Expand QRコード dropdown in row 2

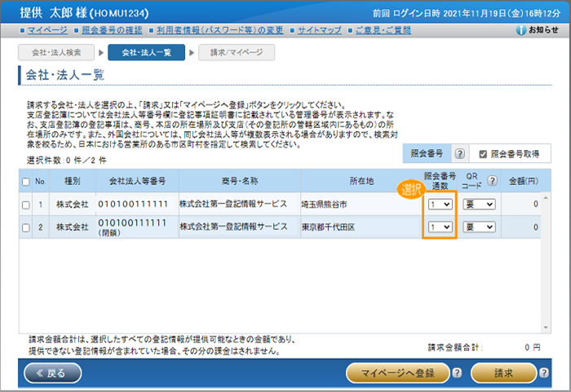pyautogui.click(x=476, y=227)
